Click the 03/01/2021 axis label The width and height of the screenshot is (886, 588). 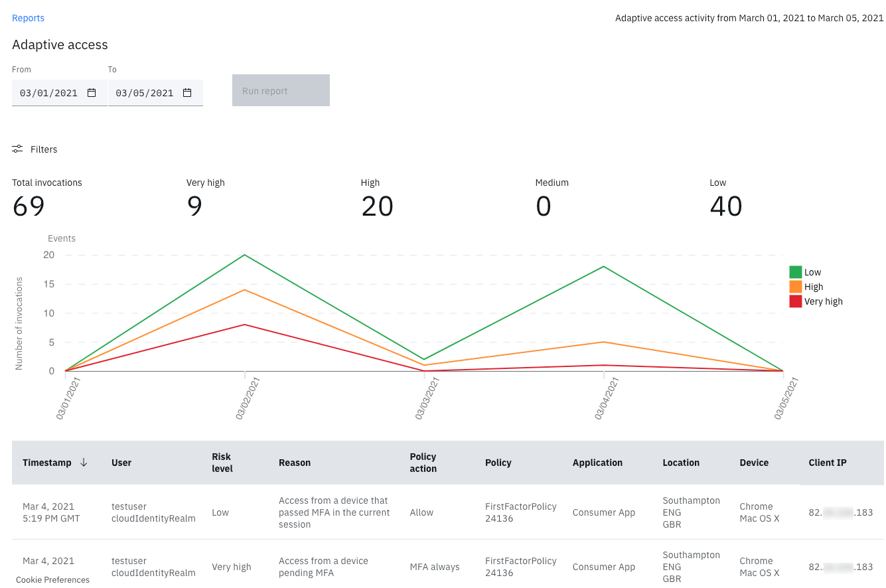(68, 398)
